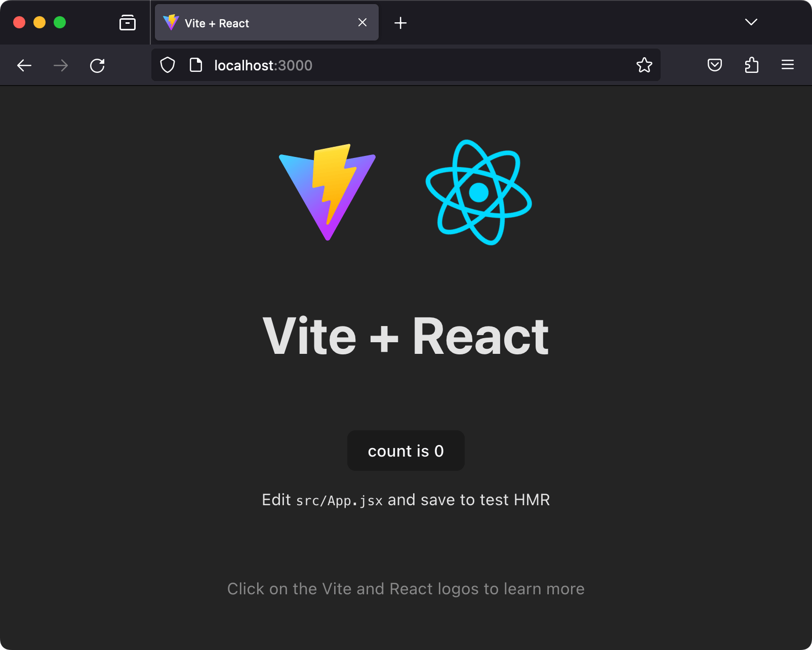Reload the current page
This screenshot has width=812, height=650.
click(x=97, y=65)
